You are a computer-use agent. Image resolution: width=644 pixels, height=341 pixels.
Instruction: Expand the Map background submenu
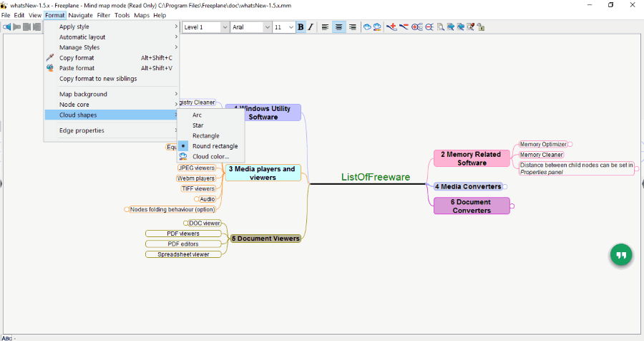pos(112,94)
